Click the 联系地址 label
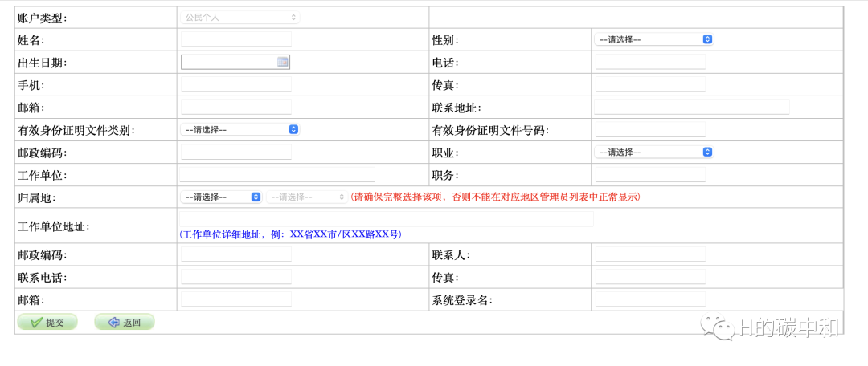Image resolution: width=868 pixels, height=366 pixels. [x=457, y=108]
